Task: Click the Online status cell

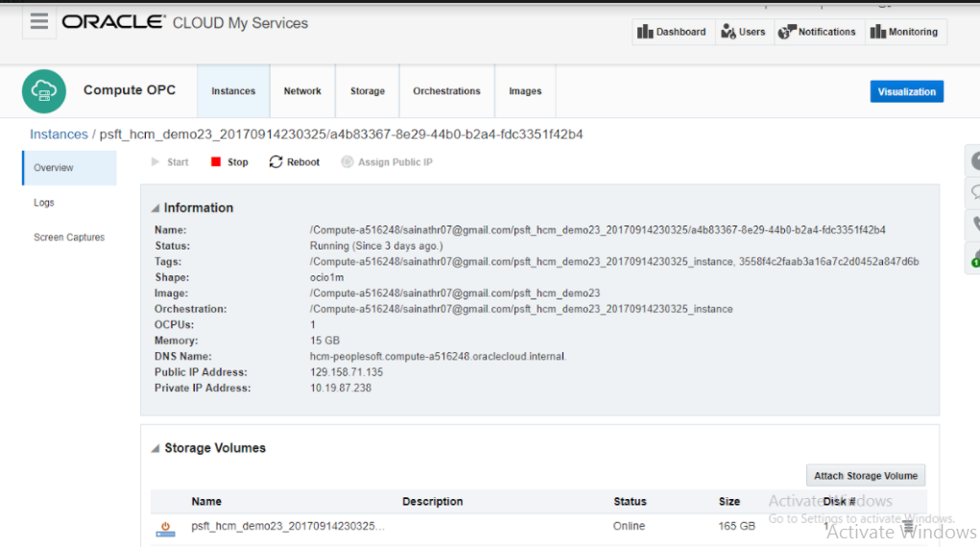Action: coord(629,527)
